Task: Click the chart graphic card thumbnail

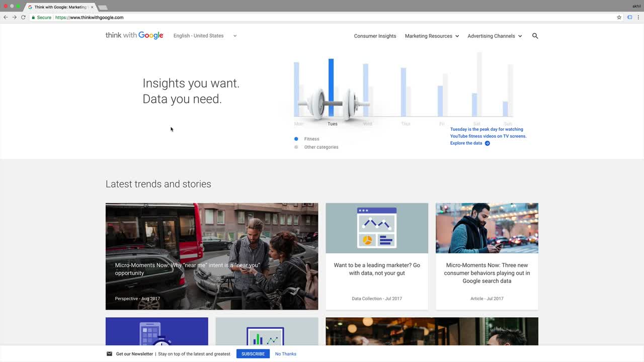Action: point(267,331)
